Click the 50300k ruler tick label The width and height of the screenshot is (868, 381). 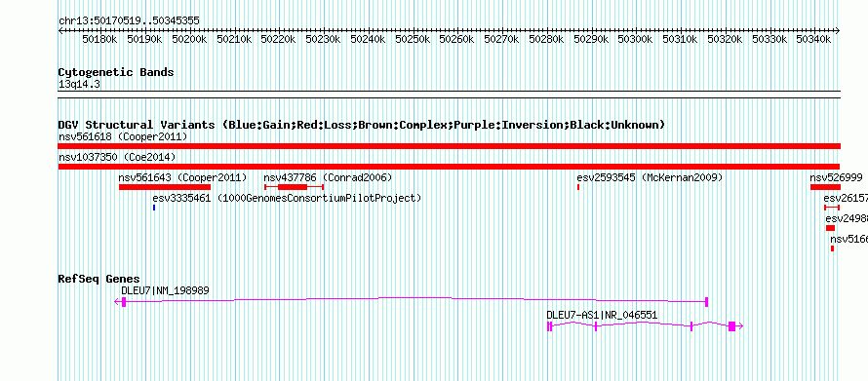tap(636, 39)
